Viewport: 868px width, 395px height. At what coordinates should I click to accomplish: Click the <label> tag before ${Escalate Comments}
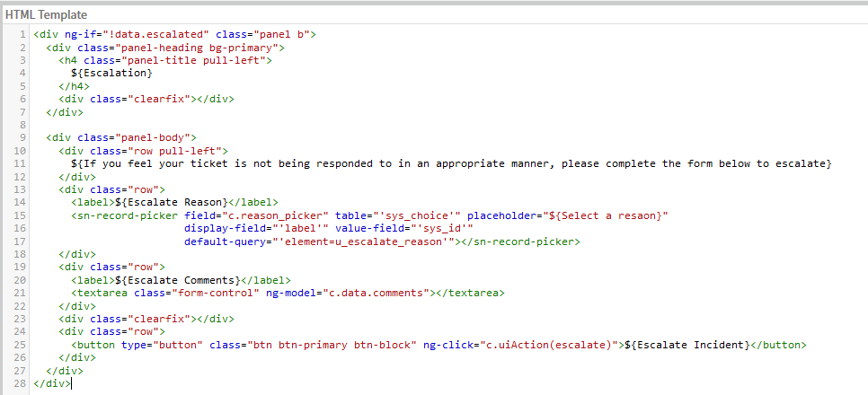(x=93, y=280)
